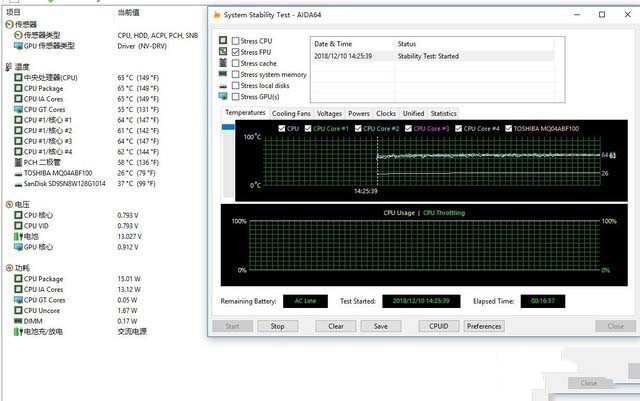Screen dimensions: 640x401
Task: Select the TOSHIBA MQ04ABF100 drive icon in sensor list
Action: [16, 172]
